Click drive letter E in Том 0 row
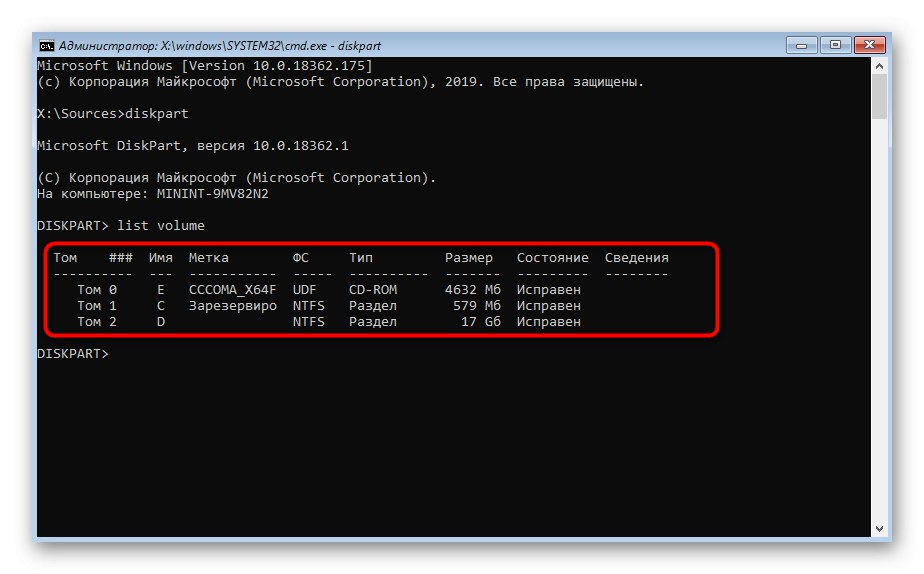This screenshot has width=924, height=574. click(x=161, y=290)
